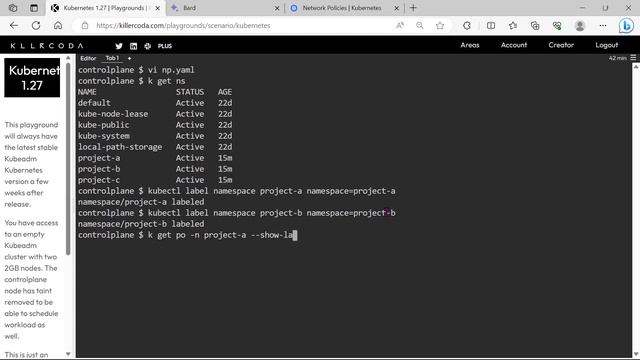640x360 pixels.
Task: Toggle the vertical tabs icon
Action: tap(34, 8)
